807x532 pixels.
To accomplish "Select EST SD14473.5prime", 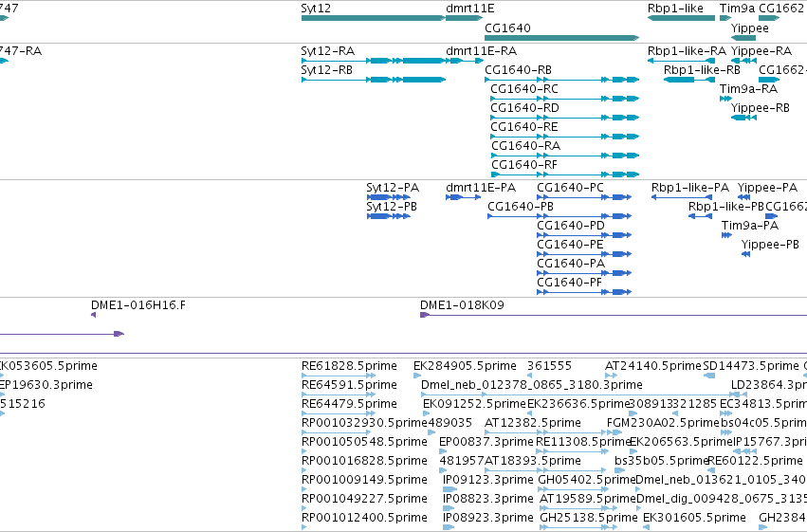I will pos(709,376).
